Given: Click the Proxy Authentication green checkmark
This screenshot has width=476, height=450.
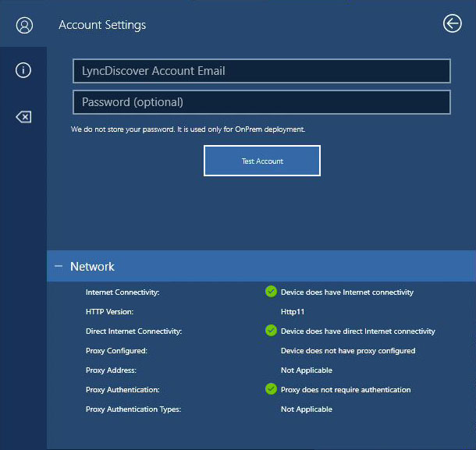Looking at the screenshot, I should click(271, 389).
